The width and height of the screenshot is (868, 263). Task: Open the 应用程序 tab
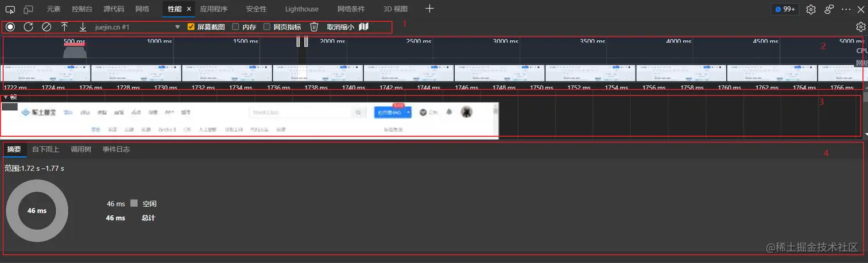point(214,9)
